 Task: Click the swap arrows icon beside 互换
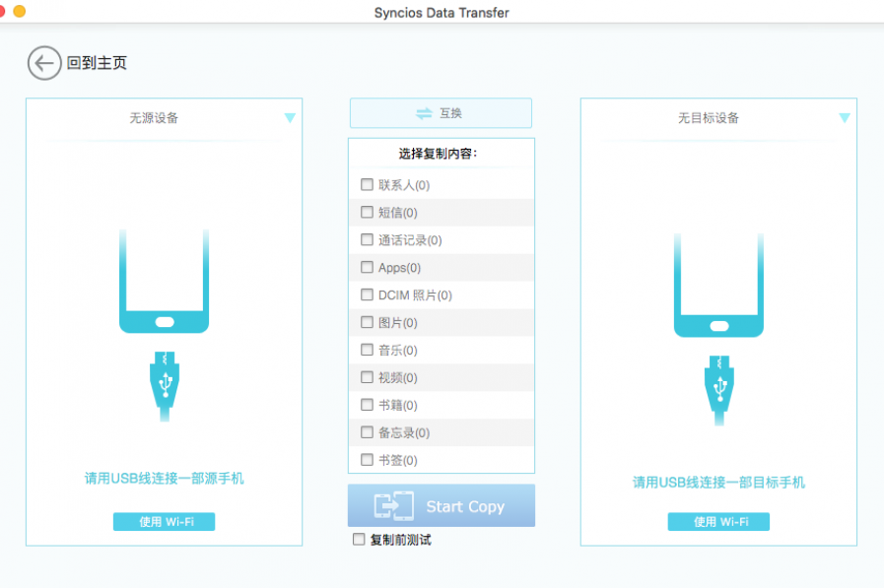[x=424, y=114]
